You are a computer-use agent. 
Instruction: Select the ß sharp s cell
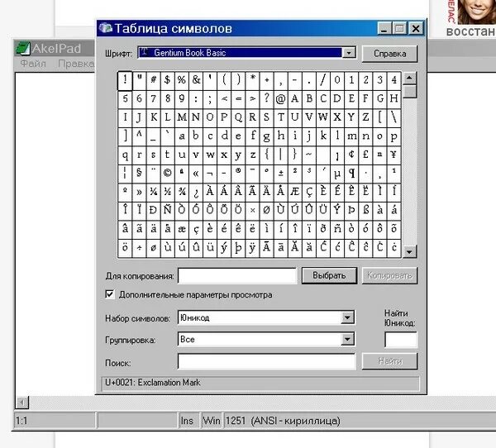[365, 211]
